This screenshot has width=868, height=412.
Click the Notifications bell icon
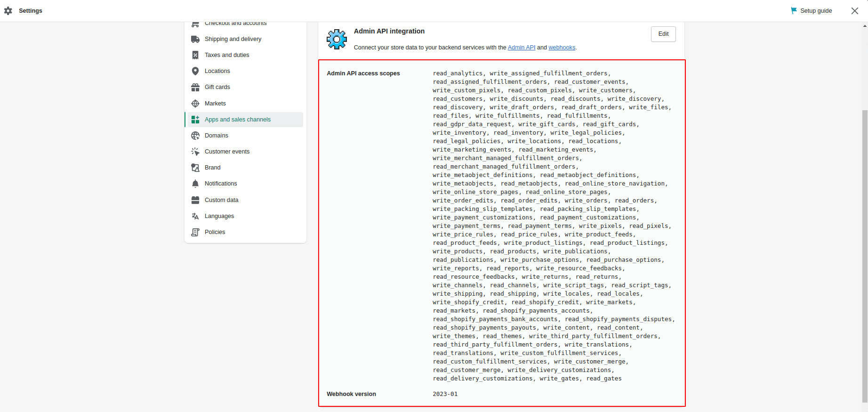click(195, 184)
